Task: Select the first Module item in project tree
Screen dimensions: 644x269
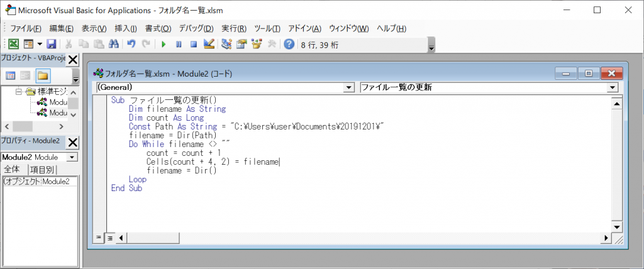Action: click(x=51, y=102)
